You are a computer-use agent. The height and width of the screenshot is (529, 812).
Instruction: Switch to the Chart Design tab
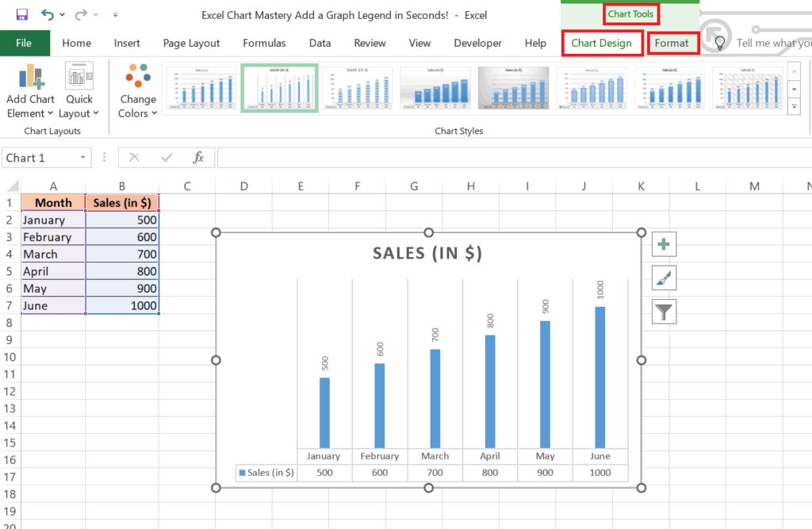[x=601, y=43]
